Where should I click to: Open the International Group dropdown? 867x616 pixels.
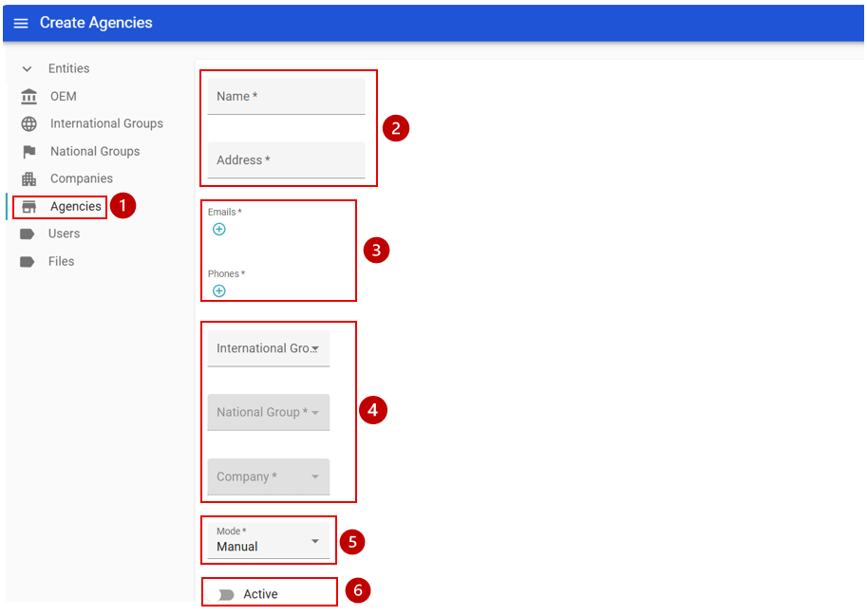(268, 348)
